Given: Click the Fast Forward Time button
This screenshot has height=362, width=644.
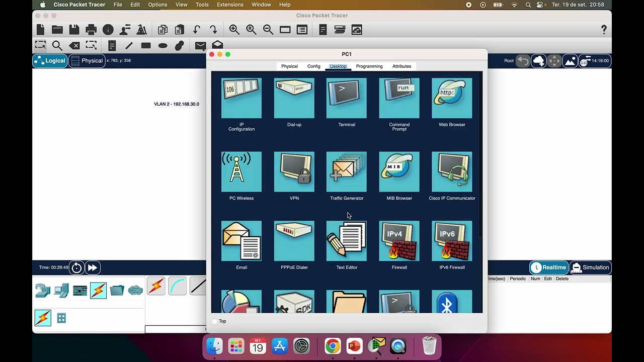Looking at the screenshot, I should [93, 267].
